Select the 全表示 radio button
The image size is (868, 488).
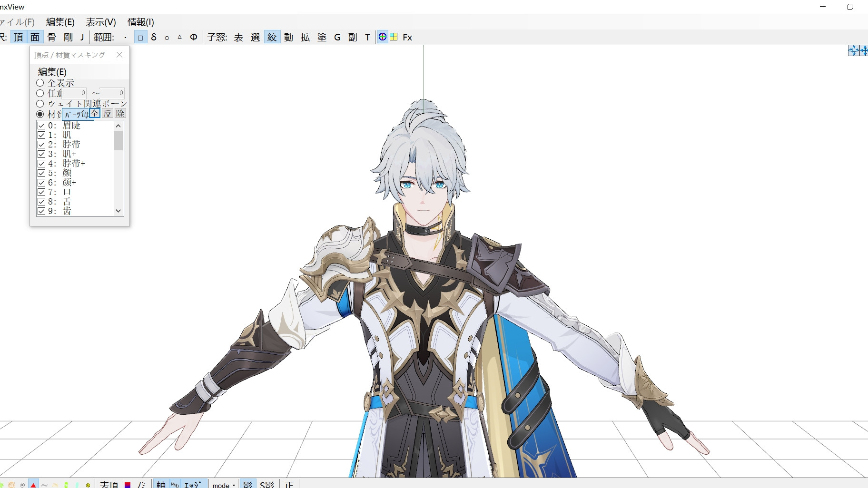point(40,83)
